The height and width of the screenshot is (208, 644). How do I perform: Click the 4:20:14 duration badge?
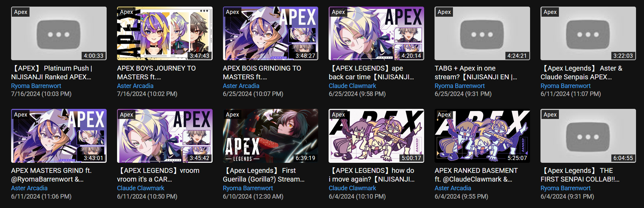[411, 56]
